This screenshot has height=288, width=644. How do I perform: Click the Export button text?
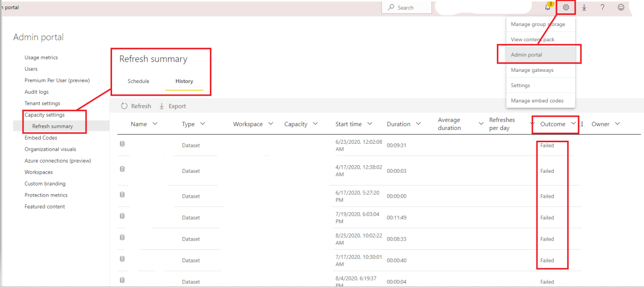[177, 106]
